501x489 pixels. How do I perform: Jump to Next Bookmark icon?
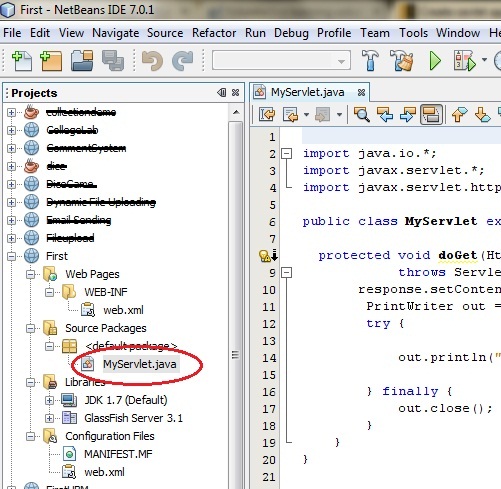[482, 115]
